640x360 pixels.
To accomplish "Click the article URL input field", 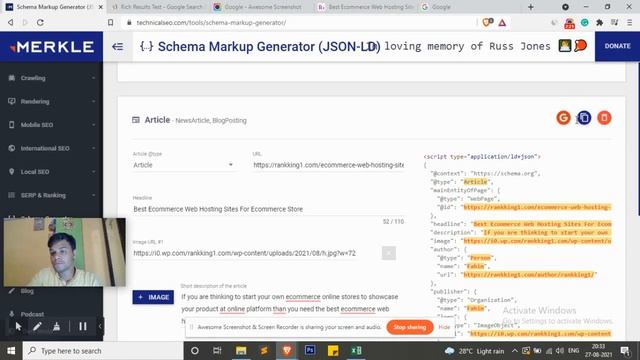I will click(x=328, y=165).
